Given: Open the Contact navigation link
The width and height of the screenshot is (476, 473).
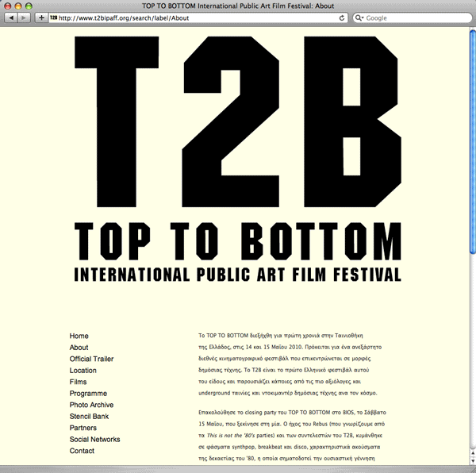Looking at the screenshot, I should [x=82, y=451].
